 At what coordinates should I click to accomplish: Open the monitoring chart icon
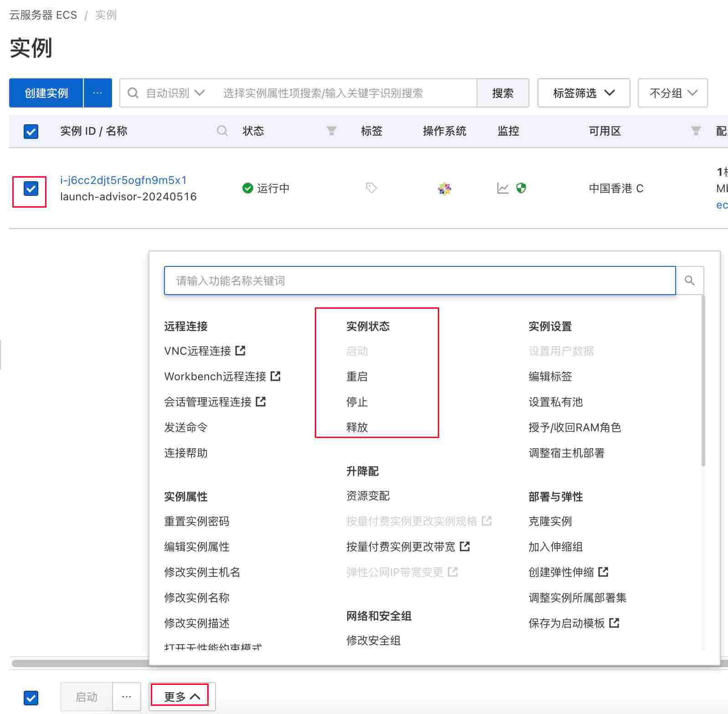502,188
